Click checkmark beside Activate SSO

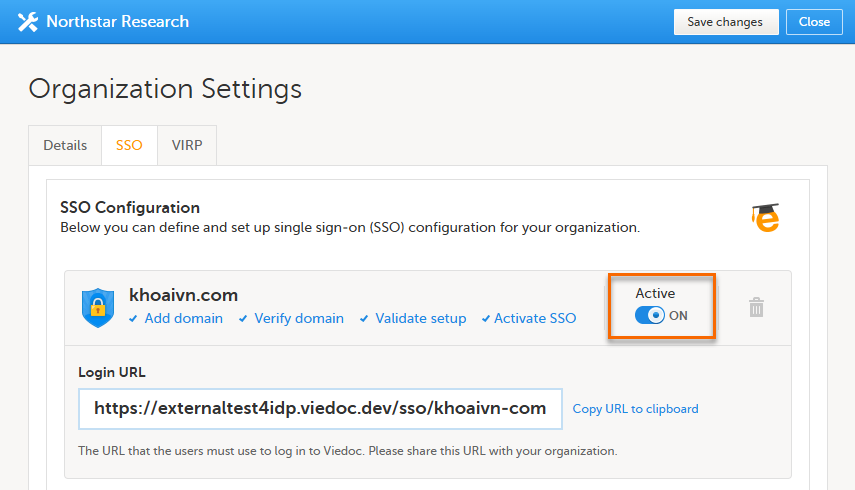tap(486, 319)
